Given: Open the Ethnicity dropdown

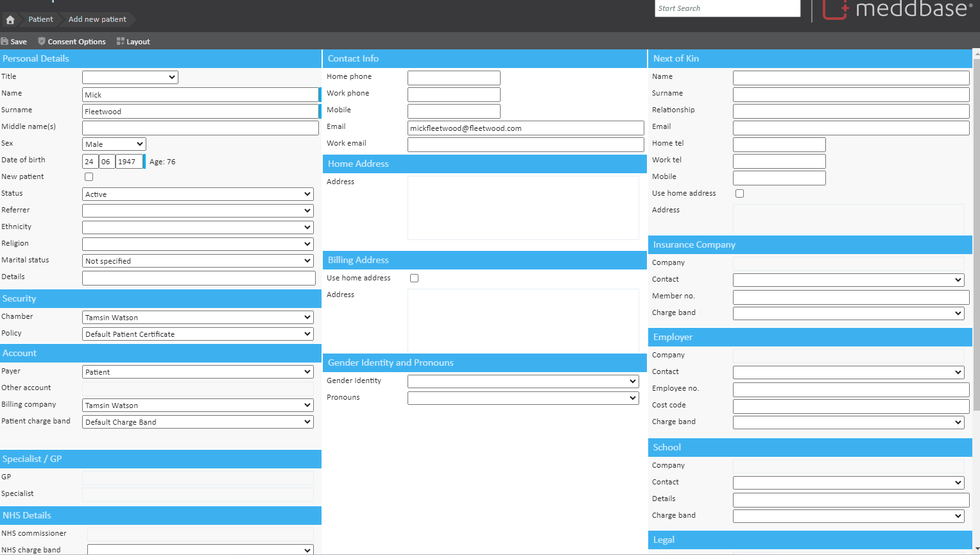Looking at the screenshot, I should (x=198, y=228).
